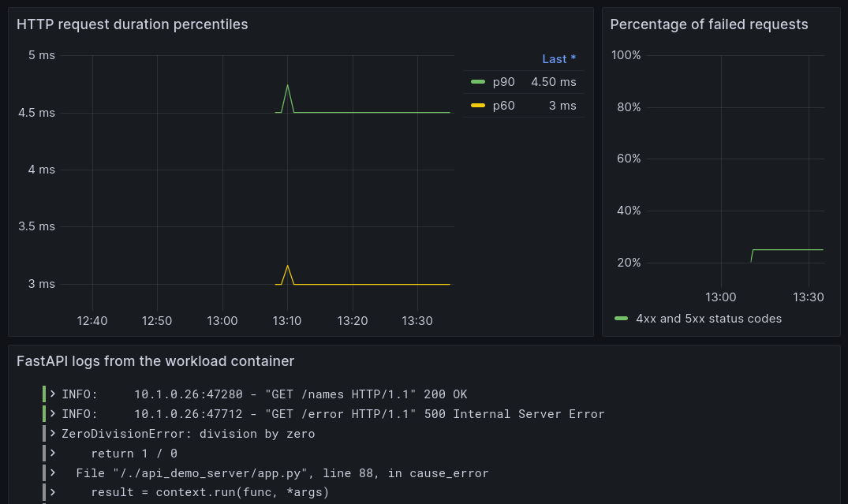Click the chevron on the return 1 / 0 line
The image size is (848, 504).
pyautogui.click(x=52, y=453)
